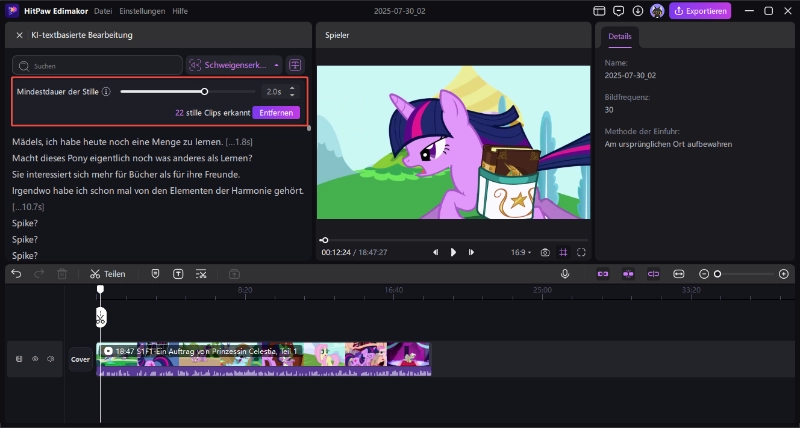The width and height of the screenshot is (800, 428).
Task: Click the name value 2025-07-30_02 in Details
Action: coord(630,75)
